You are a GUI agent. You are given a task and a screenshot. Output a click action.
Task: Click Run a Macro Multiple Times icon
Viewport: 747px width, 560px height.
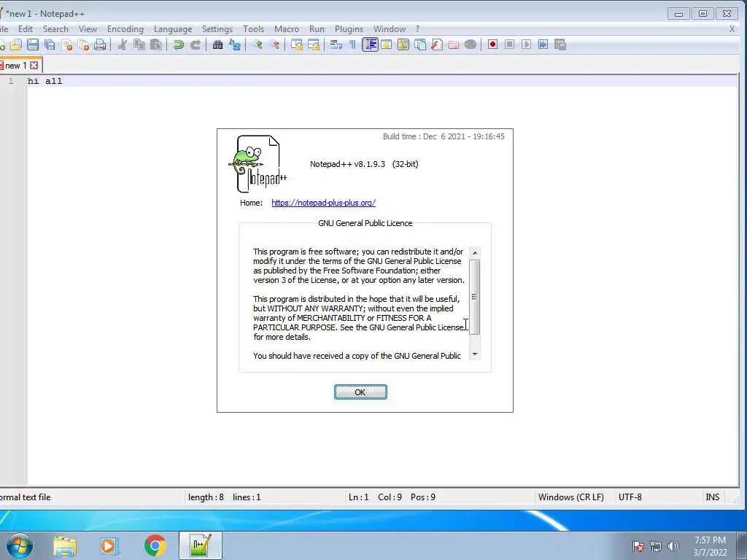tap(543, 44)
